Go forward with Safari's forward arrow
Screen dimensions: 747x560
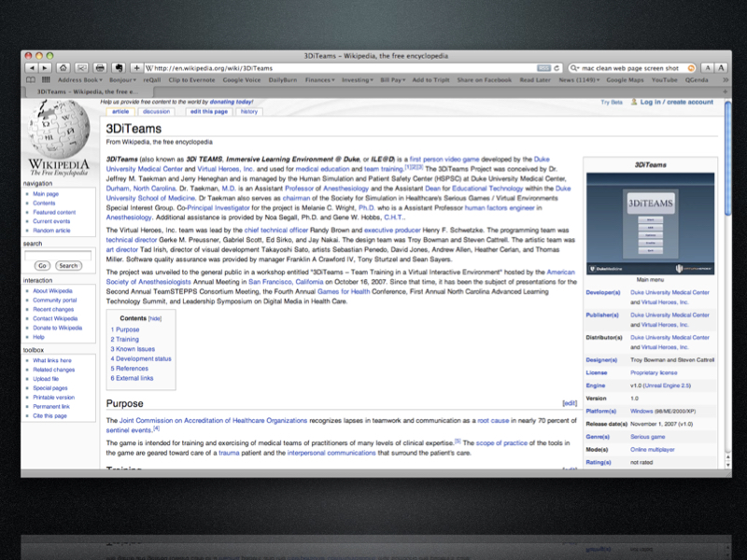click(x=45, y=68)
